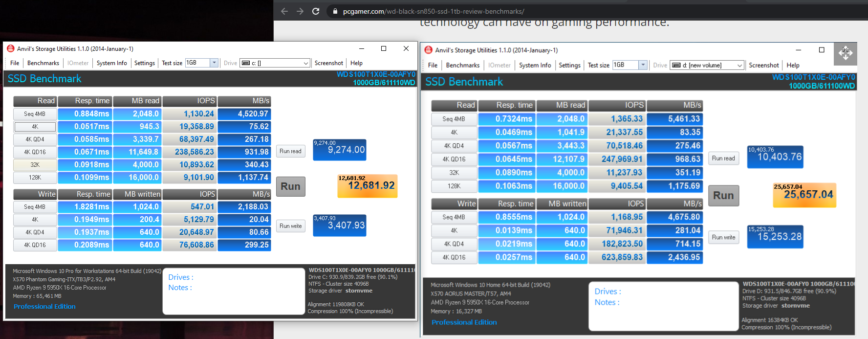Click total score 25,657.04 in right window

[804, 195]
